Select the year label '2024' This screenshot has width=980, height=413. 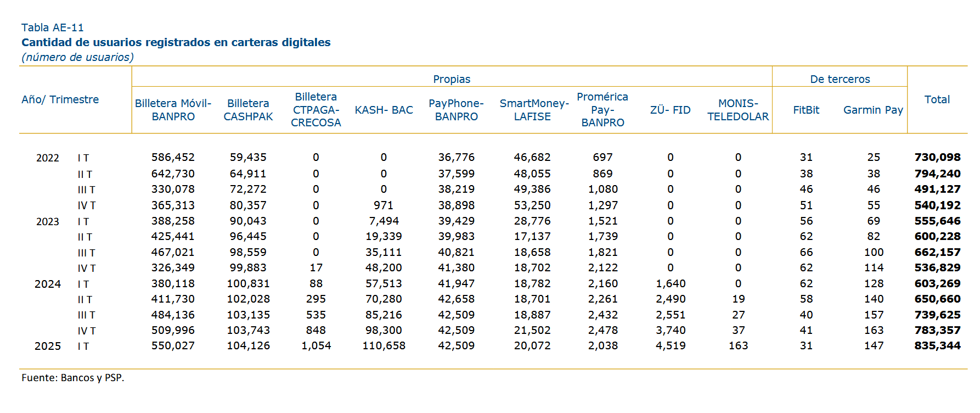pyautogui.click(x=48, y=284)
